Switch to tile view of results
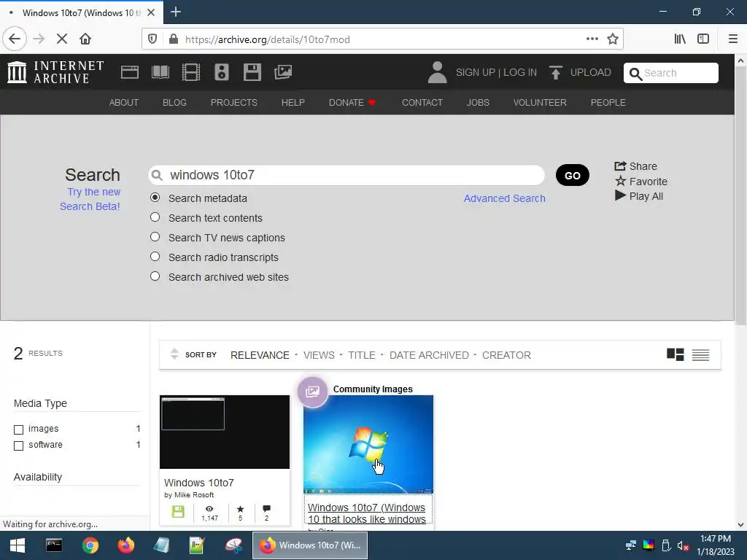 [675, 355]
